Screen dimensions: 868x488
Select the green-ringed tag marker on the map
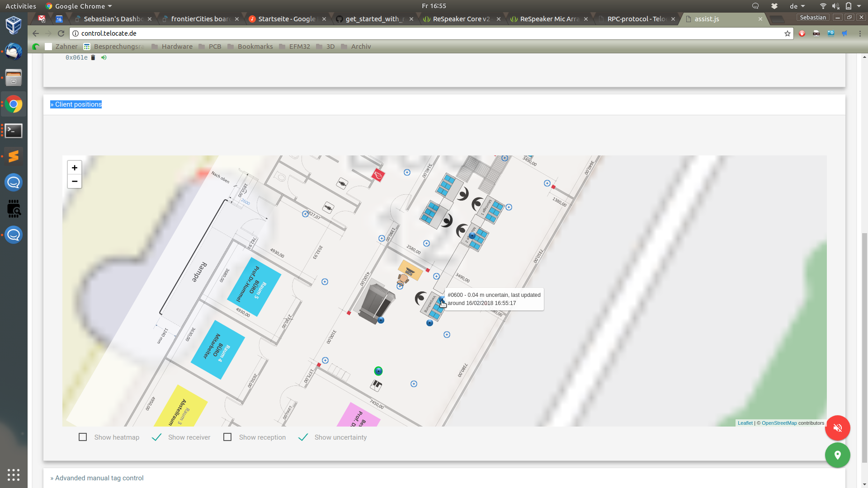pyautogui.click(x=378, y=371)
